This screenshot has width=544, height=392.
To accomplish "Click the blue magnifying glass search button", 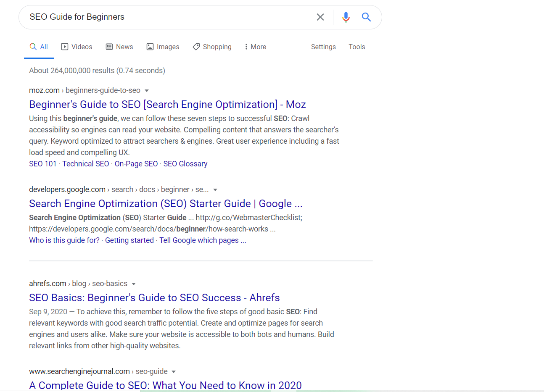I will tap(366, 17).
